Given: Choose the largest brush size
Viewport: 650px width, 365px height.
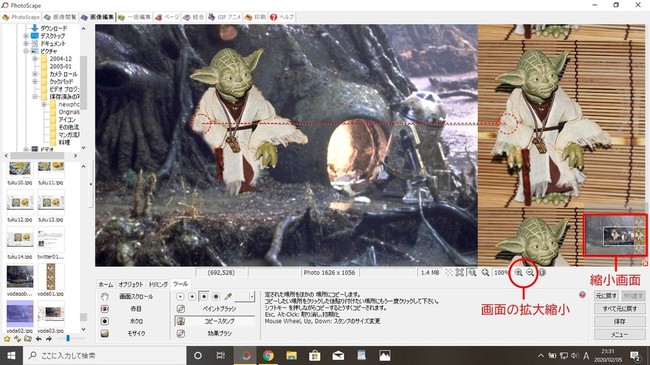Looking at the screenshot, I should [216, 297].
